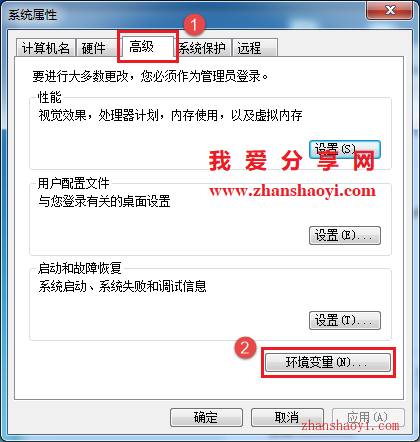
Task: Click 设置(E) under 用户配置文件
Action: point(345,235)
